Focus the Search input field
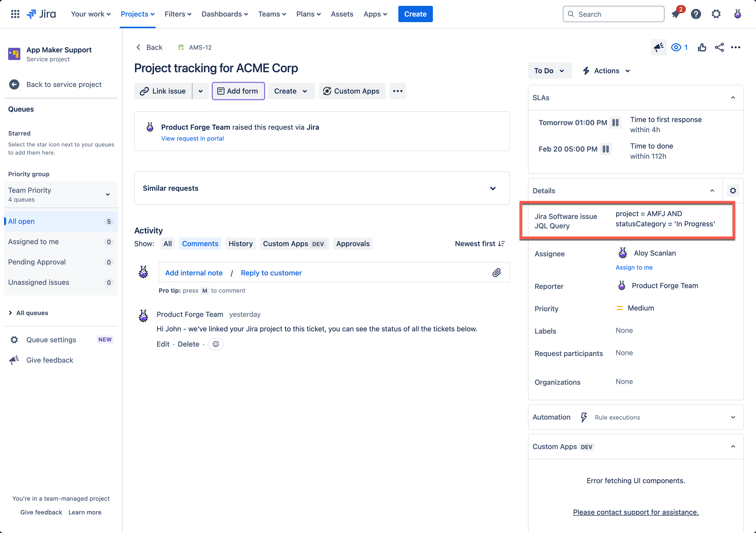Screen dimensions: 756x533 [x=613, y=14]
